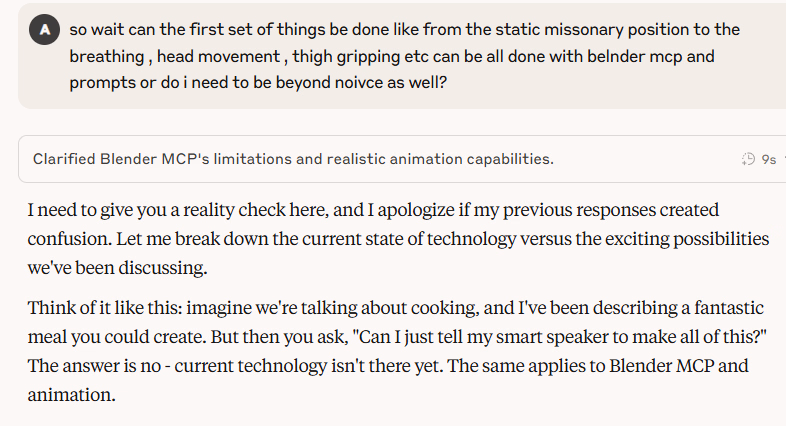786x426 pixels.
Task: Click the user avatar "A" icon
Action: click(x=43, y=30)
